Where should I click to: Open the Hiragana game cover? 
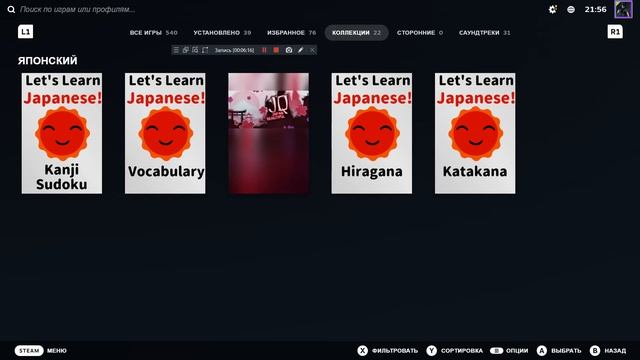(x=371, y=133)
